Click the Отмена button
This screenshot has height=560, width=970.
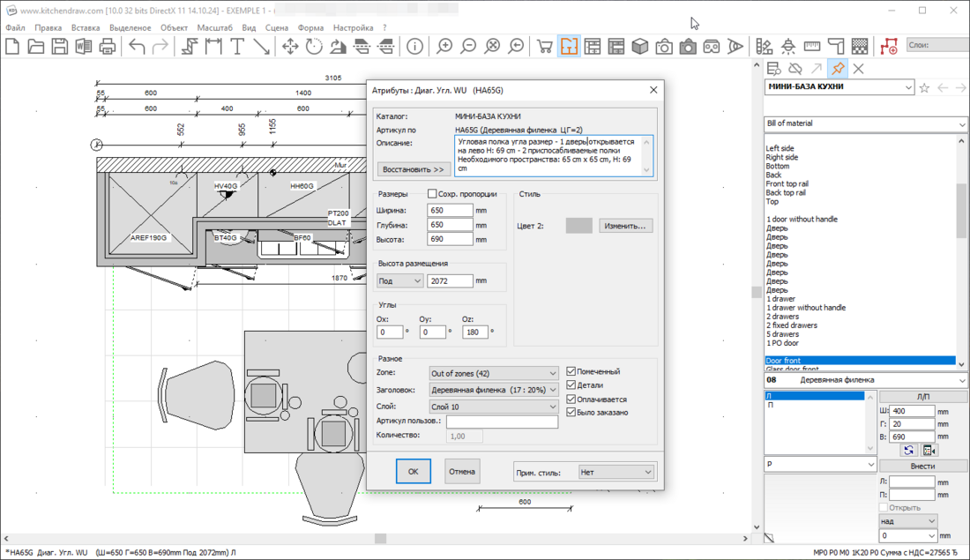(x=462, y=472)
